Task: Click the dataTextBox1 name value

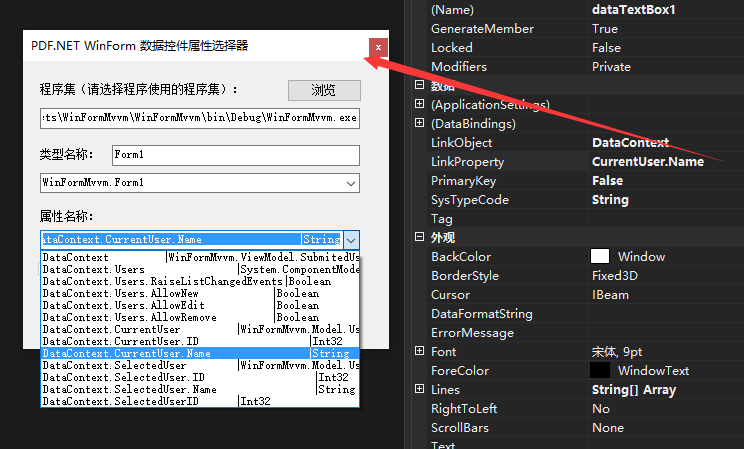Action: (x=633, y=9)
